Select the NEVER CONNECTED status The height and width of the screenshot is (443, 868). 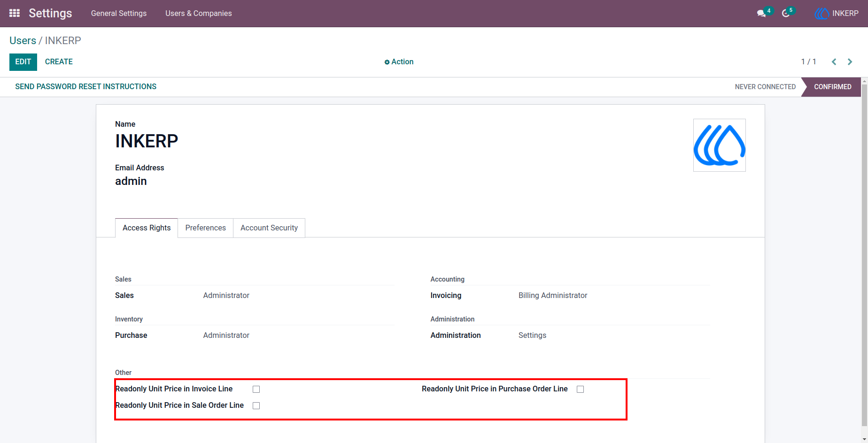(x=765, y=87)
